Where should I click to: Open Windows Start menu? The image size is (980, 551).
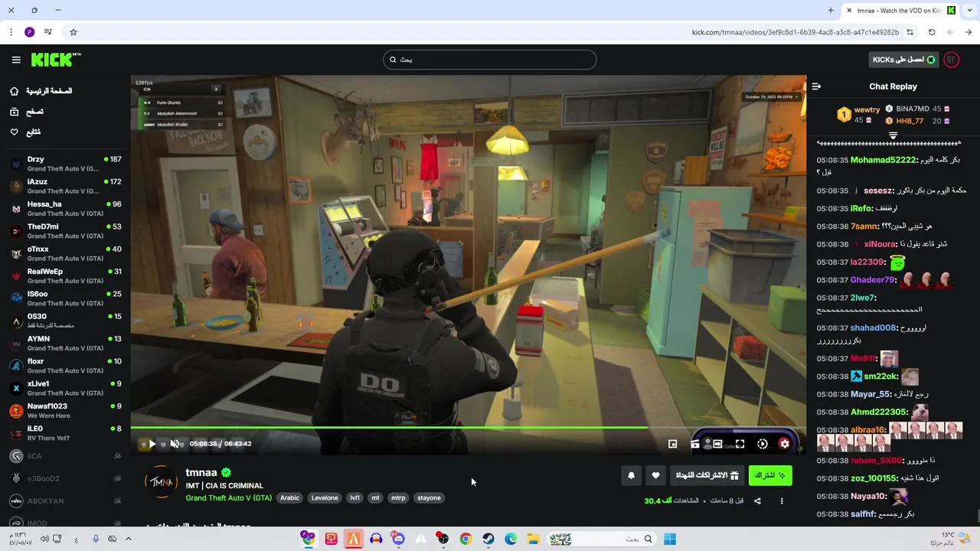670,539
